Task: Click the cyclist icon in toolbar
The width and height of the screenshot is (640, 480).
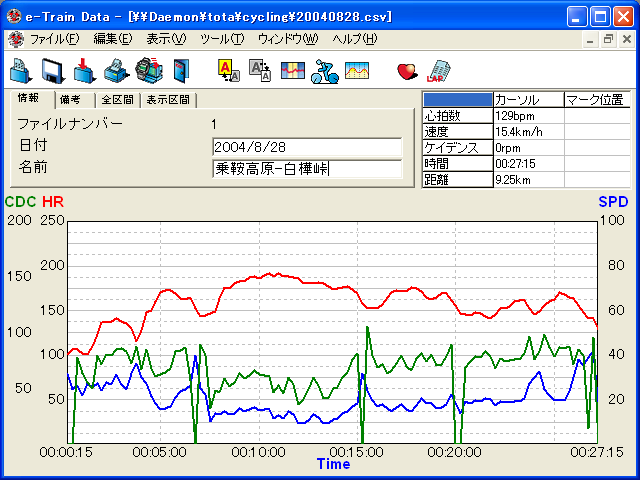Action: point(324,70)
